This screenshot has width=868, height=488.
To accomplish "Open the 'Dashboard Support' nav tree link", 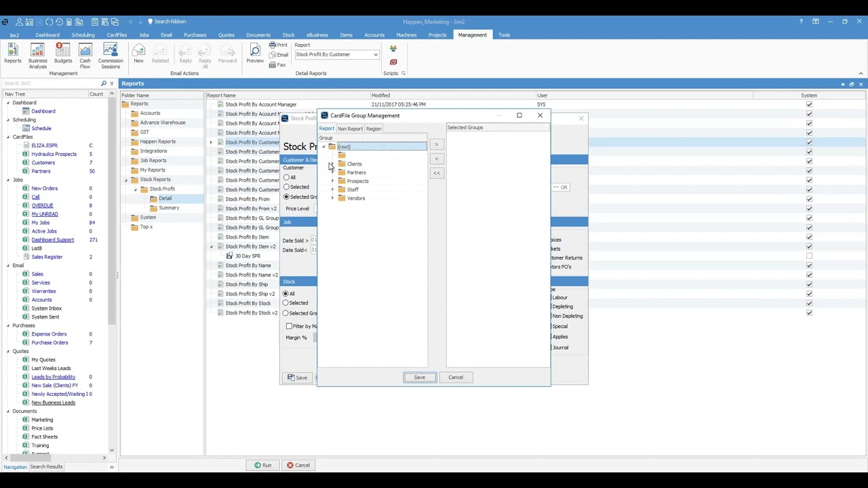I will coord(52,240).
